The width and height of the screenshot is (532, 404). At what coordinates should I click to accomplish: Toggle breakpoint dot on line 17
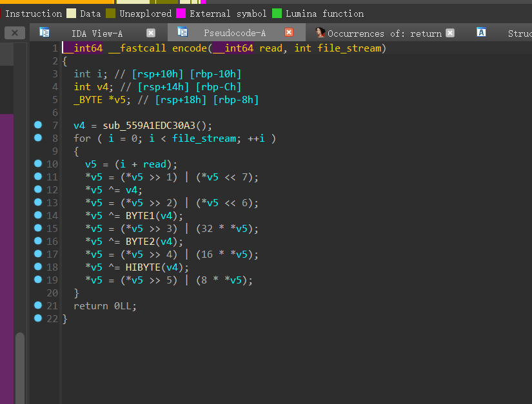tap(38, 253)
